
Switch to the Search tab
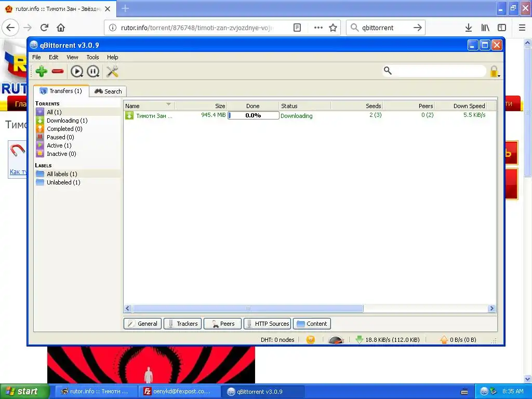tap(108, 91)
